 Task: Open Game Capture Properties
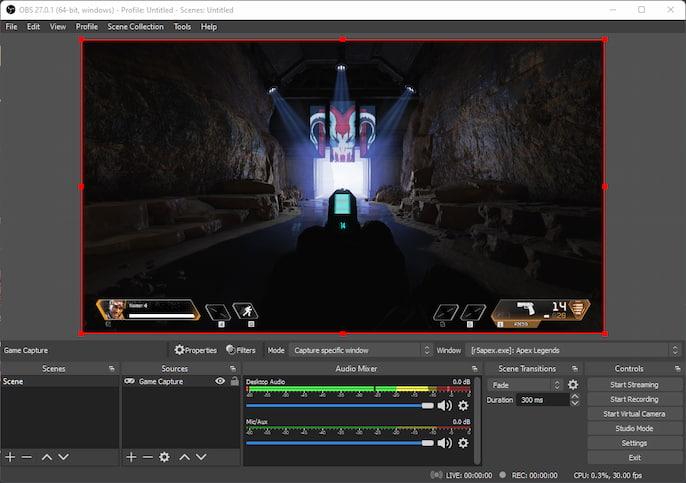click(x=195, y=350)
